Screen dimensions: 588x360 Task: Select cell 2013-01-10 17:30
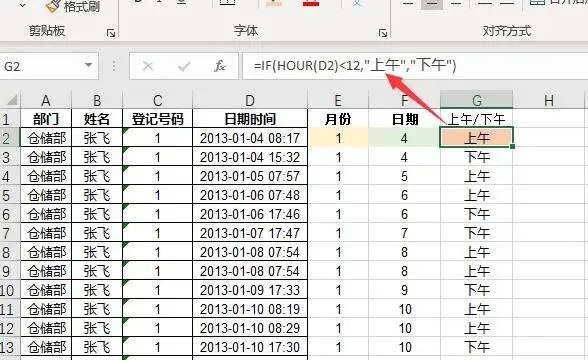(x=250, y=347)
